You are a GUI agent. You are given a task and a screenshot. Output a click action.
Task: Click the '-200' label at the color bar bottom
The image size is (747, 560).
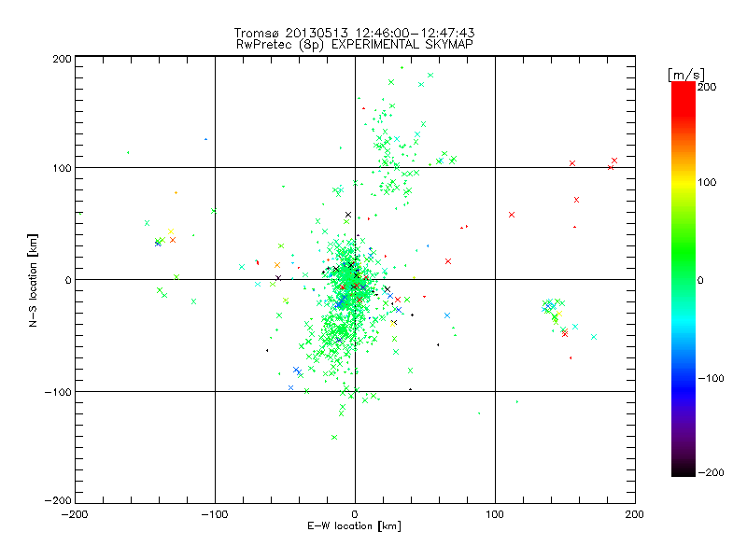[x=711, y=472]
